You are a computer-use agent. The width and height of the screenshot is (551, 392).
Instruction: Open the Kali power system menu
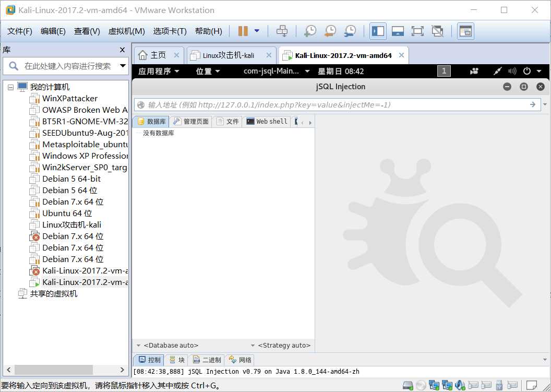point(532,72)
